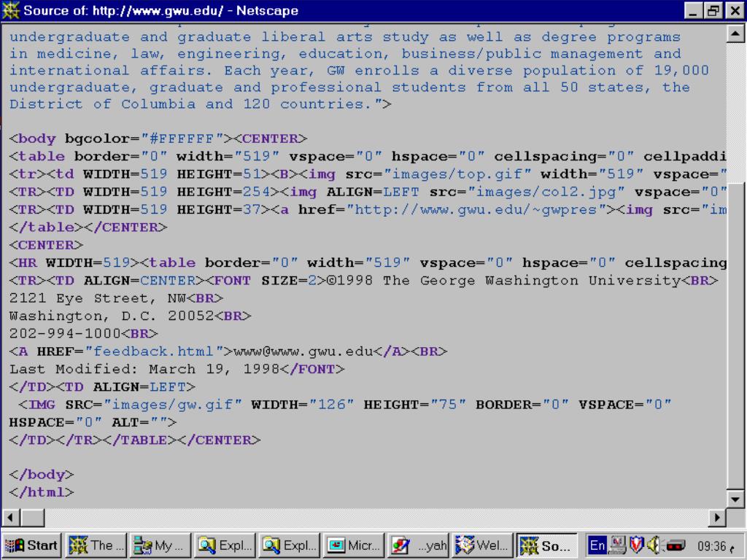
Task: Close the Netscape source window
Action: 735,10
